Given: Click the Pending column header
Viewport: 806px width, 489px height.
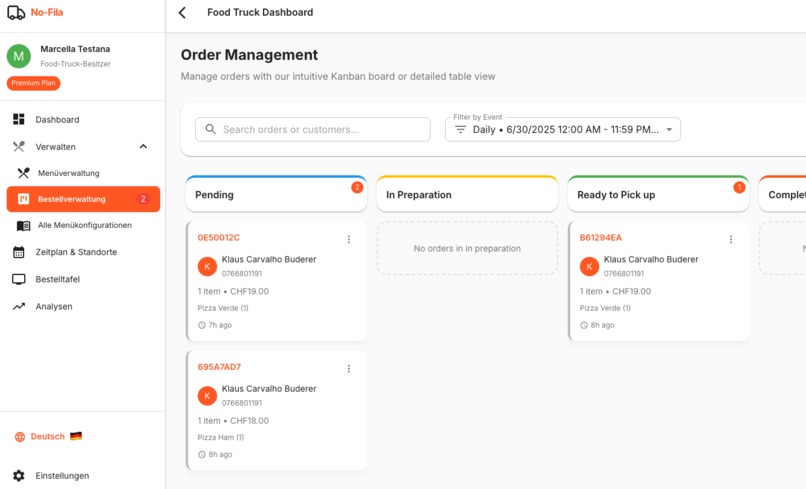Looking at the screenshot, I should tap(276, 194).
